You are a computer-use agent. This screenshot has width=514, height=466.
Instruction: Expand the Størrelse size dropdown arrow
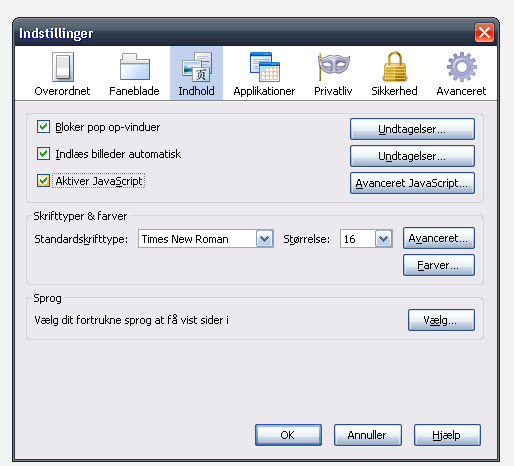384,239
